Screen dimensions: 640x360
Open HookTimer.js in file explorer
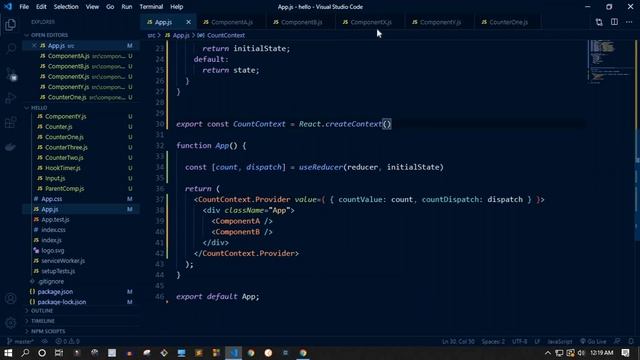pyautogui.click(x=81, y=168)
